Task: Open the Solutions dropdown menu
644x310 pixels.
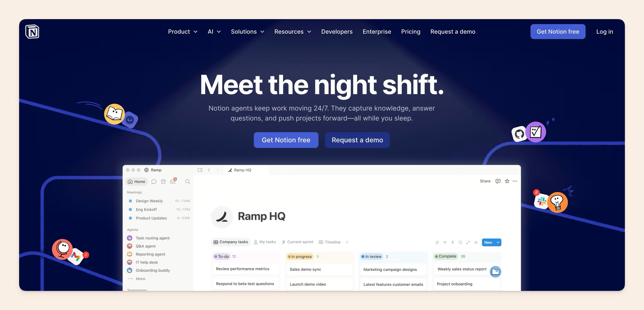Action: tap(248, 32)
